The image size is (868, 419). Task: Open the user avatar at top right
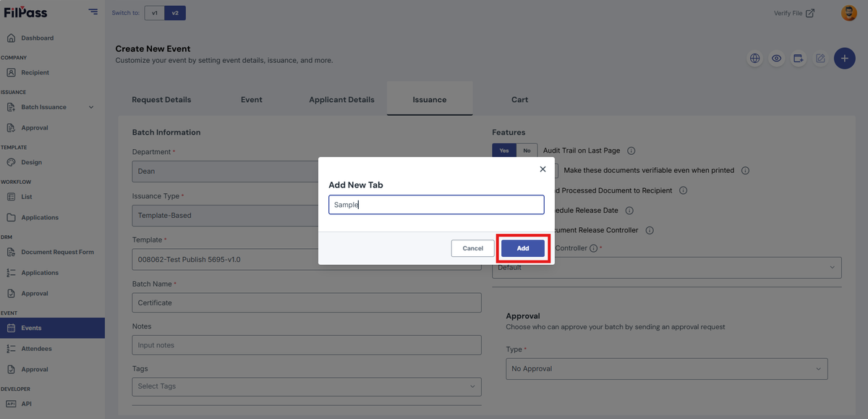pos(848,13)
